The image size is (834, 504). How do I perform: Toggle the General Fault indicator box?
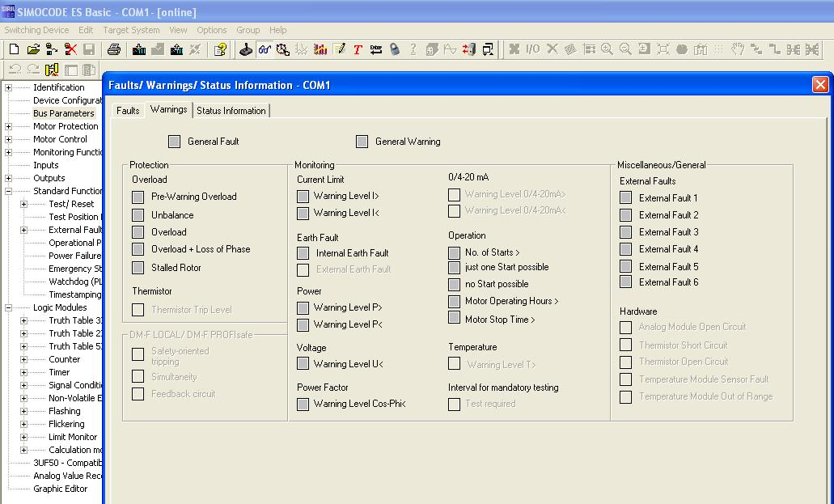pos(174,142)
